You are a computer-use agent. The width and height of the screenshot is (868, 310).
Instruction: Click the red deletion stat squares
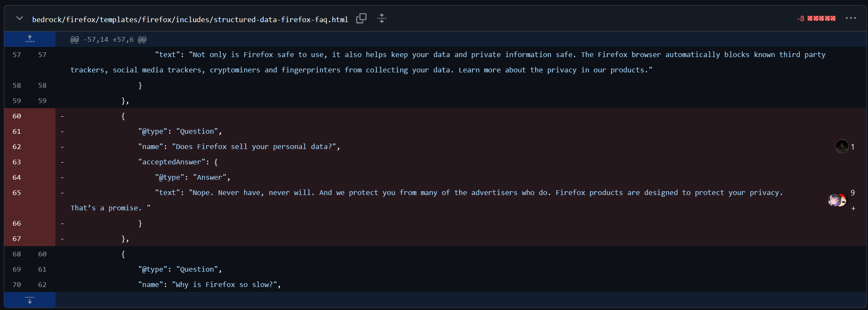click(823, 18)
